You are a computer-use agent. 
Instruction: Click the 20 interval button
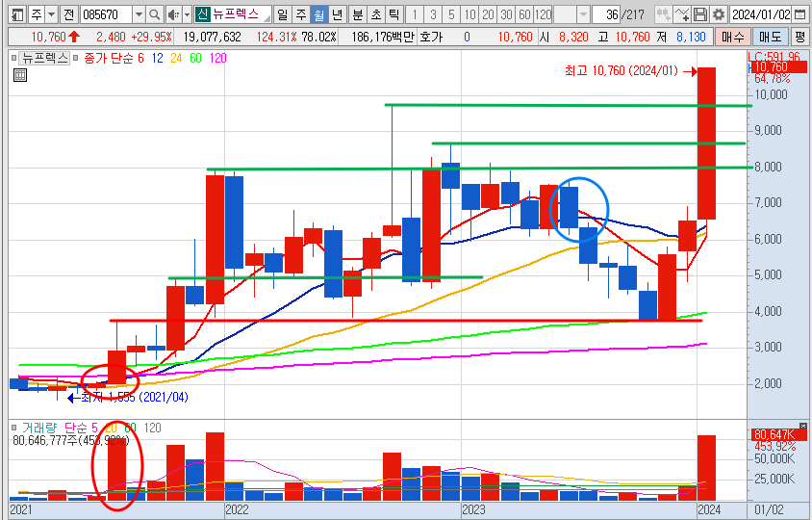(x=488, y=14)
